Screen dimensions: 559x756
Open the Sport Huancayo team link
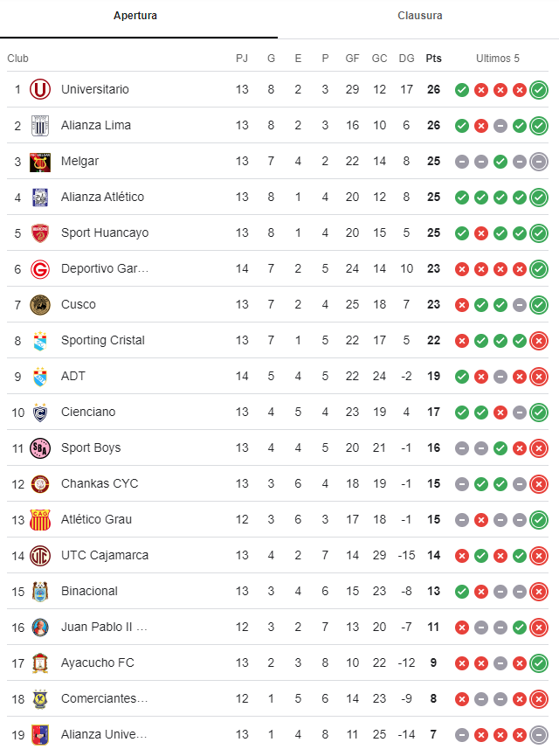point(105,232)
